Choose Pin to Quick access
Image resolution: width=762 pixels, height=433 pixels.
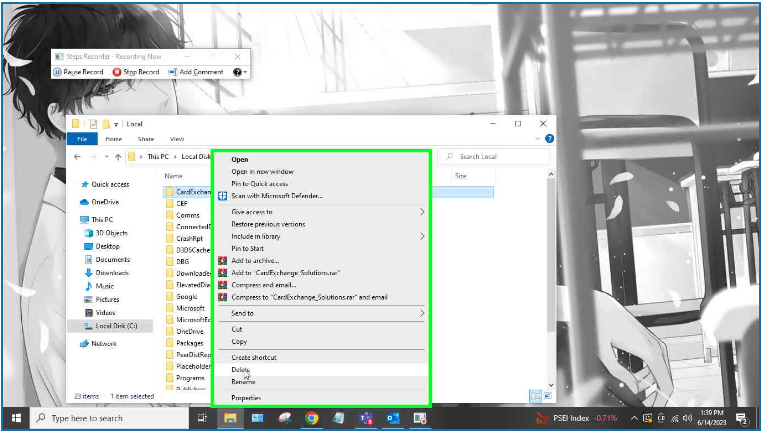[x=321, y=184]
